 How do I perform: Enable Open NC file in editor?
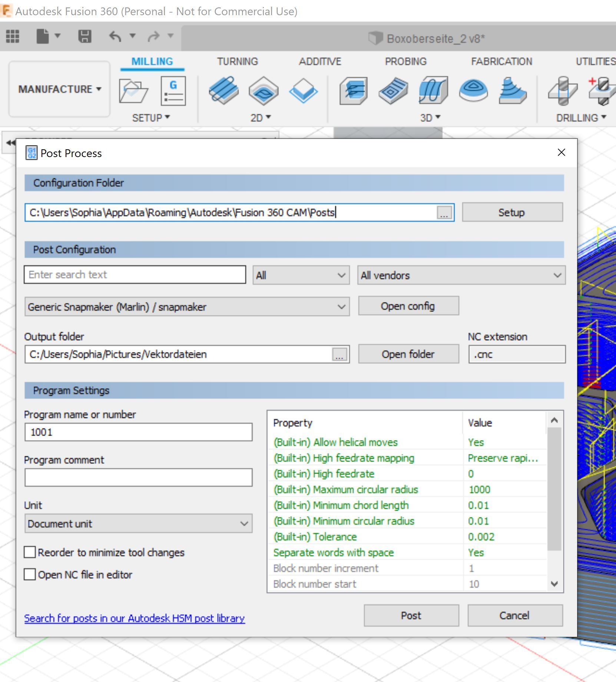(30, 575)
